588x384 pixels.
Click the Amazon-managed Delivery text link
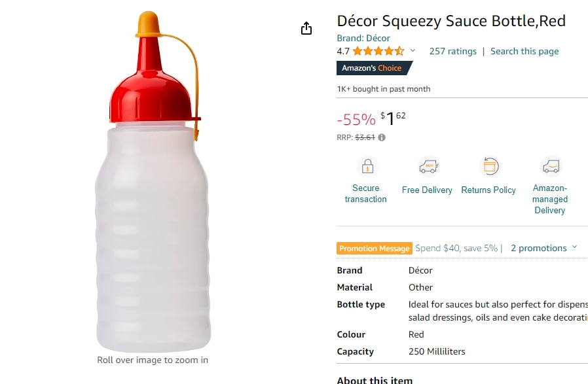[x=550, y=200]
